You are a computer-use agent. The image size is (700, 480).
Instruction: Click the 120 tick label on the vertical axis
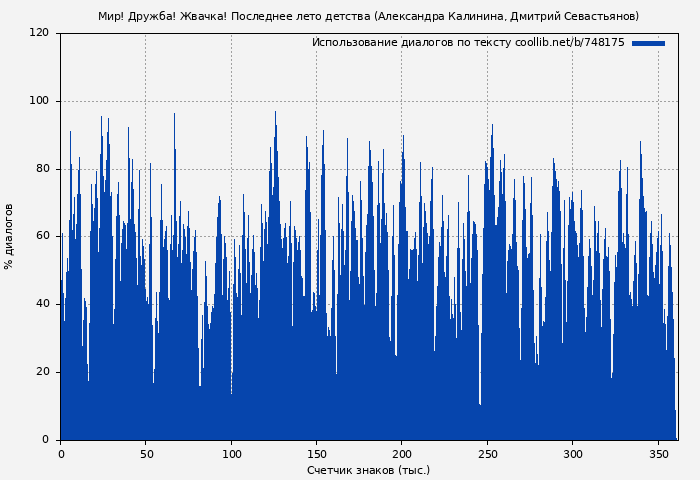point(39,33)
